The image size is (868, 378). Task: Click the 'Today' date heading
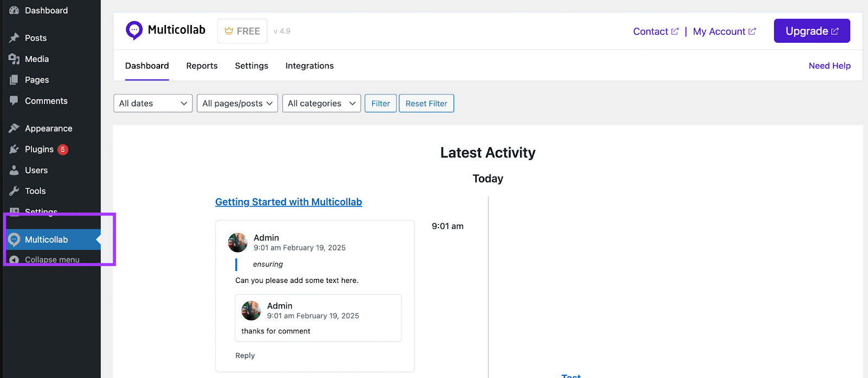pos(488,179)
